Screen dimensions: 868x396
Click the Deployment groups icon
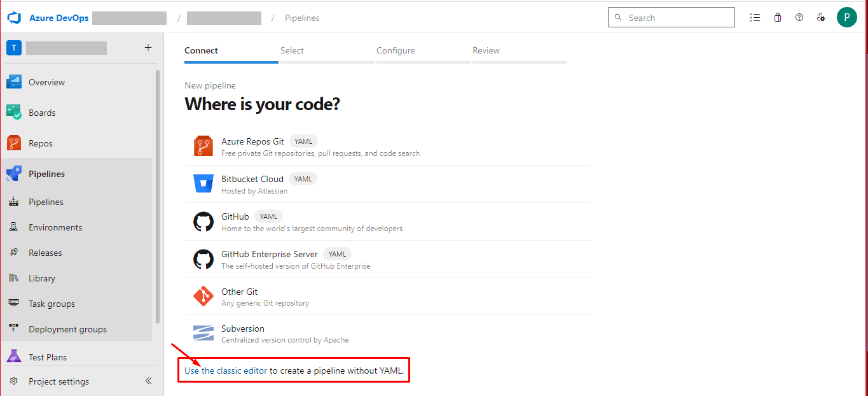click(x=14, y=329)
